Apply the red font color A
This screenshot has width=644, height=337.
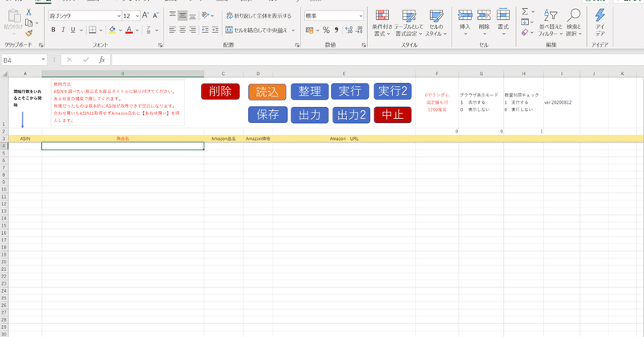pos(129,30)
